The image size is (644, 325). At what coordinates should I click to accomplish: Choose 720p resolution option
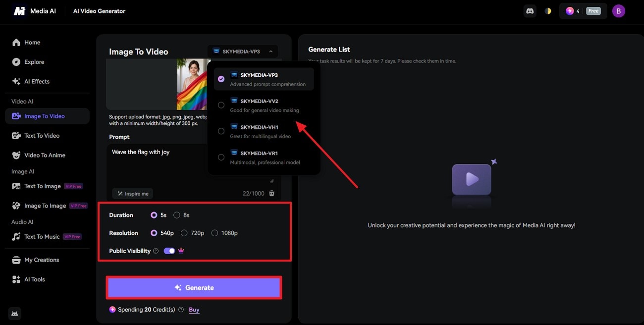pyautogui.click(x=184, y=233)
